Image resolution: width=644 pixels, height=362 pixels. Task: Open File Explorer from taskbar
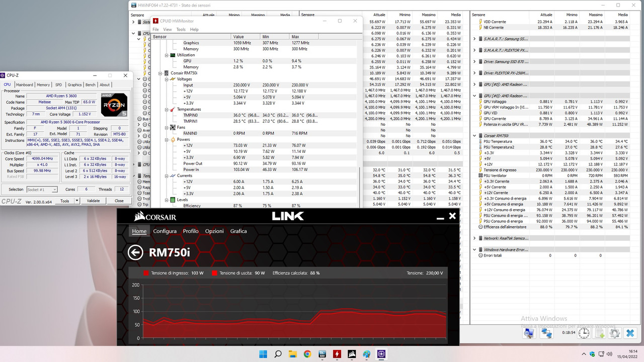click(x=292, y=354)
